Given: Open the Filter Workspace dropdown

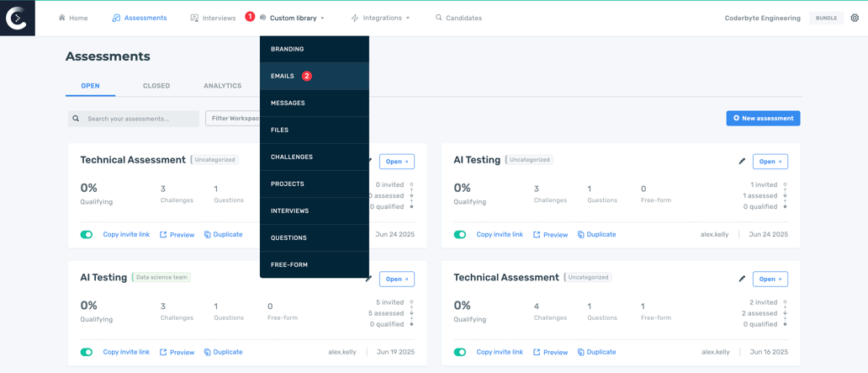Looking at the screenshot, I should (234, 119).
